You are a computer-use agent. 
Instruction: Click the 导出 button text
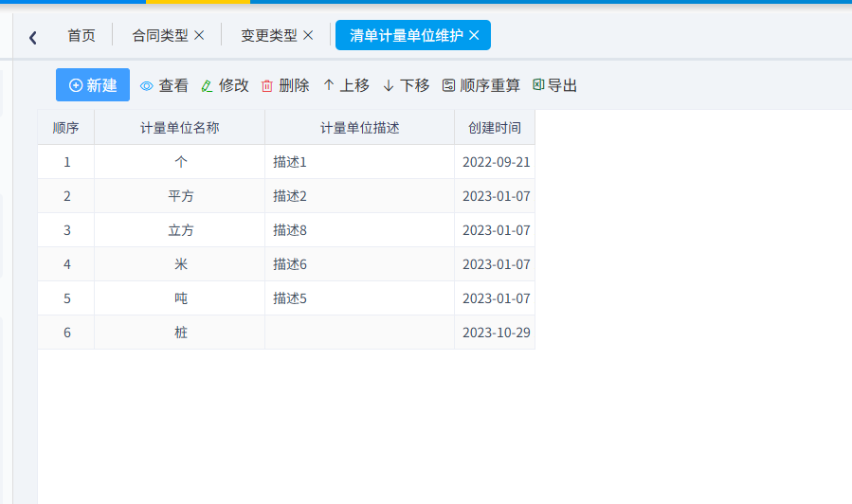tap(562, 85)
